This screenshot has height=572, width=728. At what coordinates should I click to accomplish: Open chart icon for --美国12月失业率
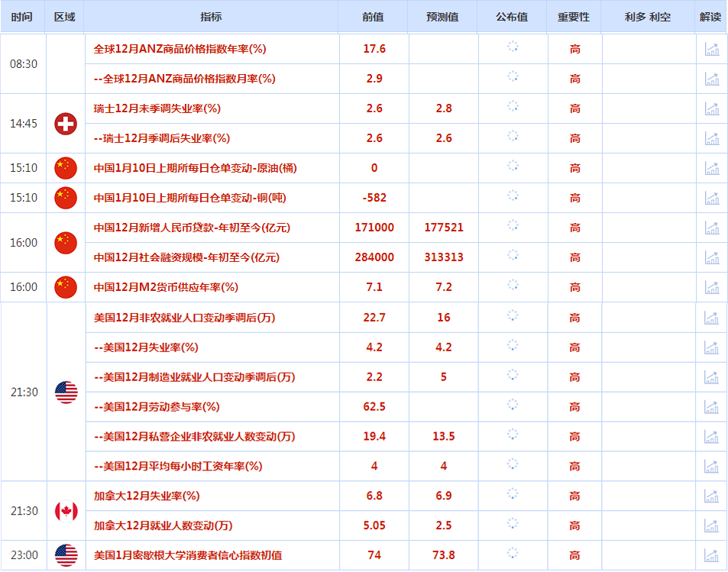pos(711,347)
